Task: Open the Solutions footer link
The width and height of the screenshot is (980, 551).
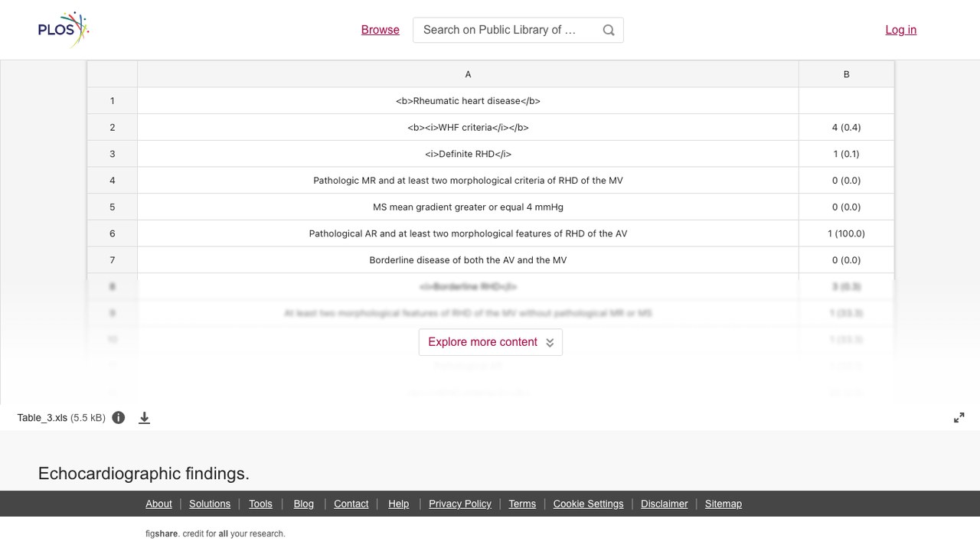Action: tap(210, 504)
